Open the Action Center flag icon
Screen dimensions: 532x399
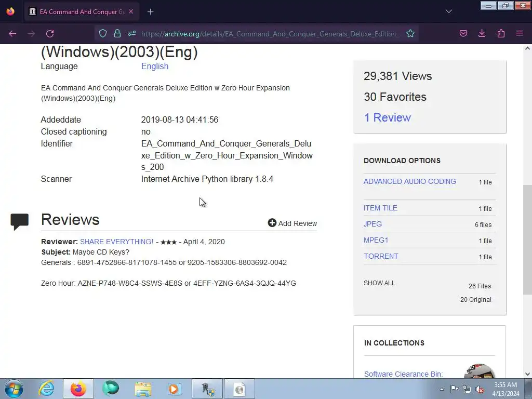pos(454,389)
